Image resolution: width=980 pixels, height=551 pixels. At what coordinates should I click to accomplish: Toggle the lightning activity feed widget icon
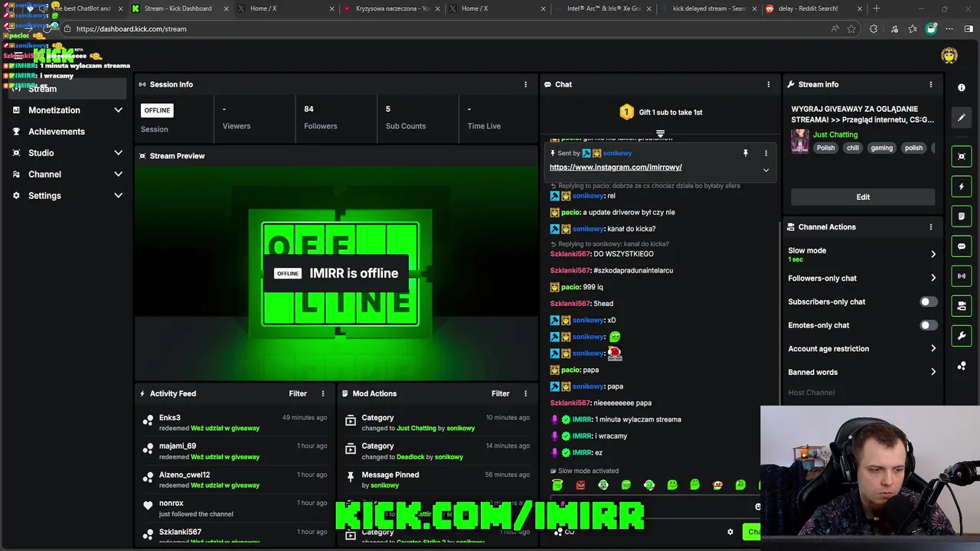(962, 186)
